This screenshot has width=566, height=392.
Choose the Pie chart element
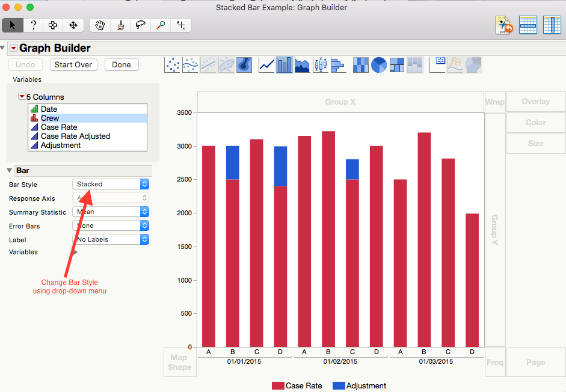coord(379,66)
